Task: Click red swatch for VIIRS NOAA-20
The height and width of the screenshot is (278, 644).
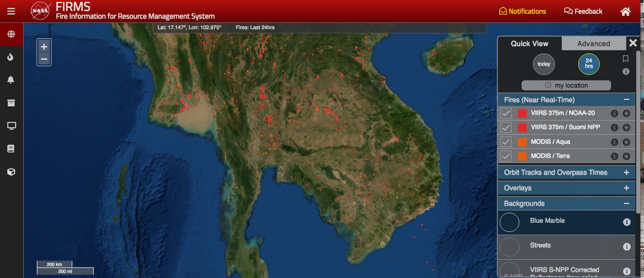Action: click(x=522, y=113)
